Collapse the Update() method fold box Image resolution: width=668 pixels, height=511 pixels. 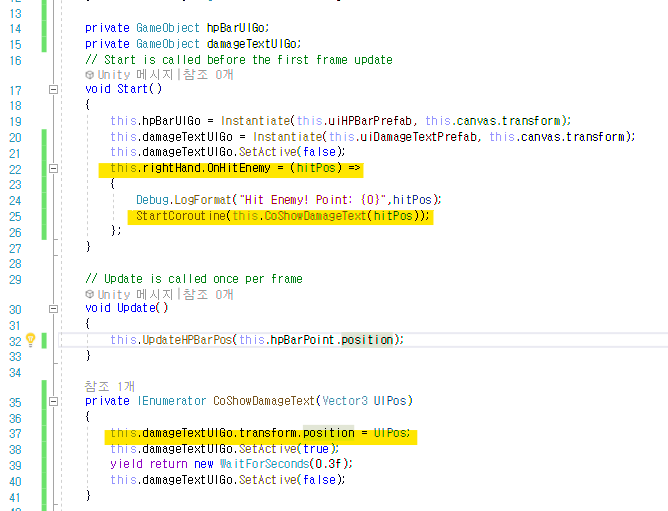tap(53, 309)
